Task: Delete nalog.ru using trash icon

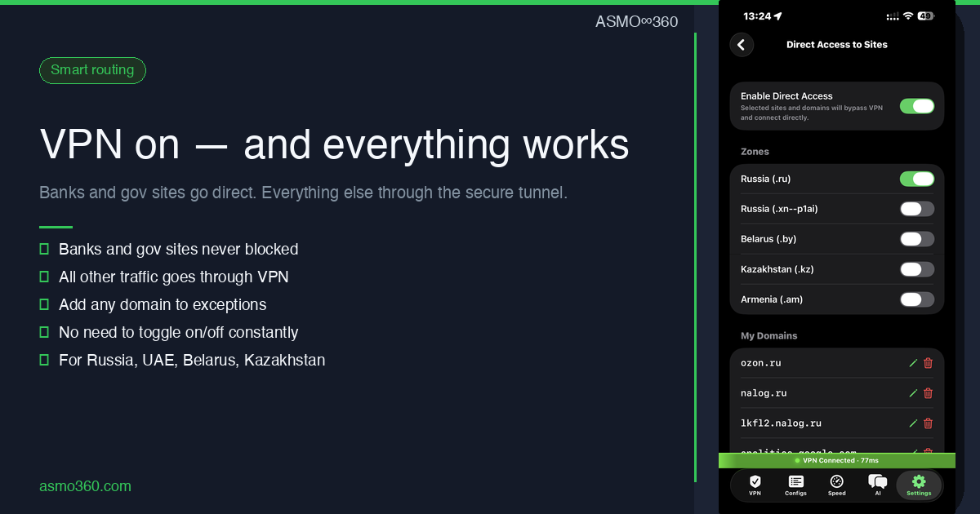Action: click(x=928, y=393)
